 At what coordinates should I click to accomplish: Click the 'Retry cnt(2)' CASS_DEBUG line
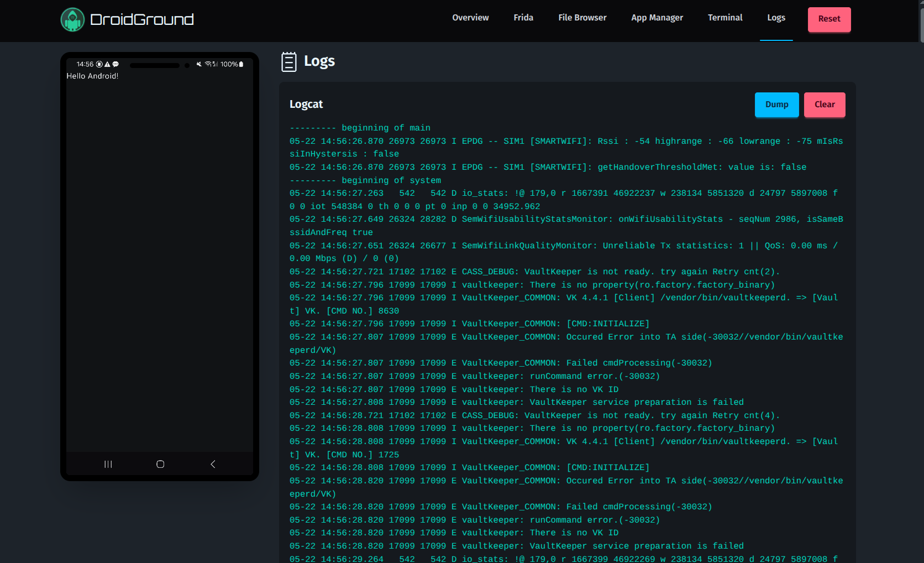[534, 272]
